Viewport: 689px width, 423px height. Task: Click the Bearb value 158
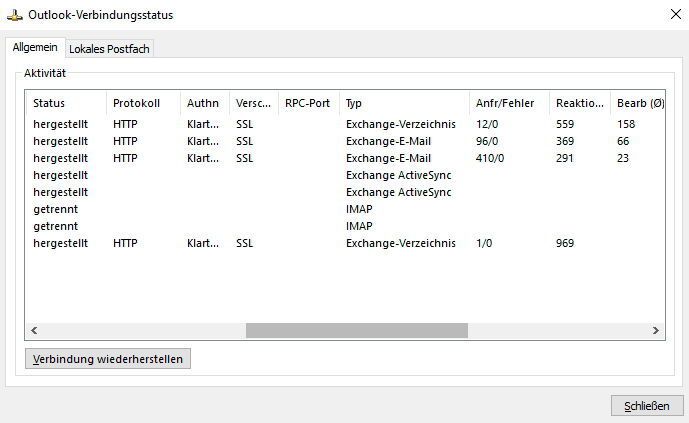click(626, 124)
